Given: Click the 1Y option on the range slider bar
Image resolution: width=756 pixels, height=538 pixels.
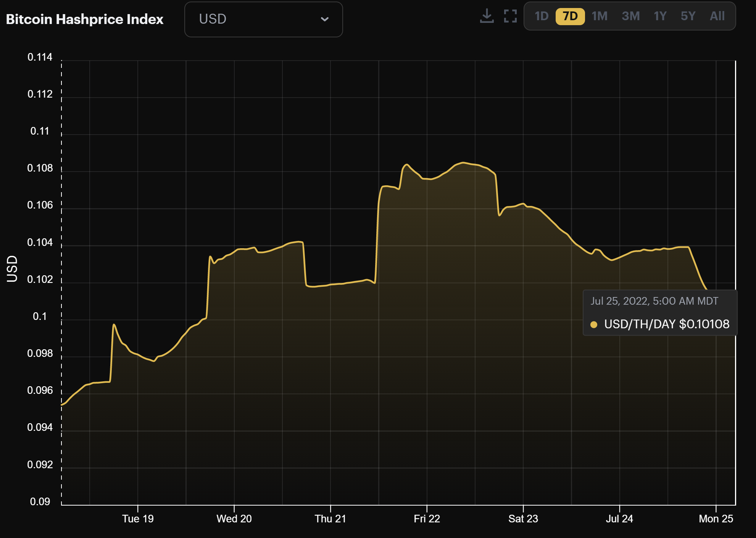Looking at the screenshot, I should tap(660, 16).
